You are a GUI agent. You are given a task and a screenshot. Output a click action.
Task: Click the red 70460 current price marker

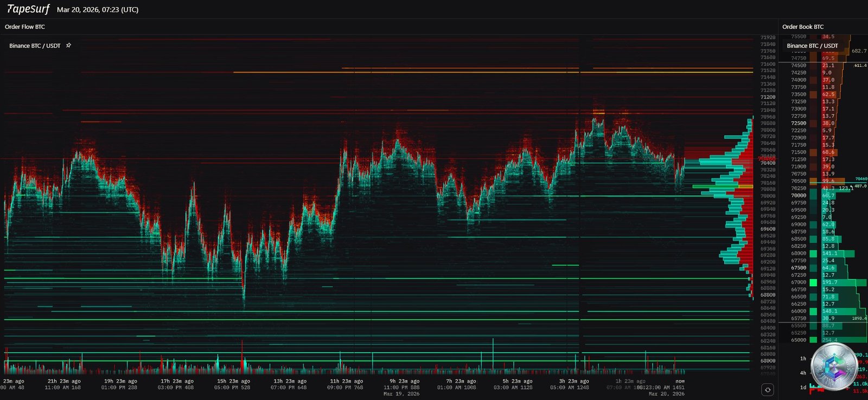[767, 159]
